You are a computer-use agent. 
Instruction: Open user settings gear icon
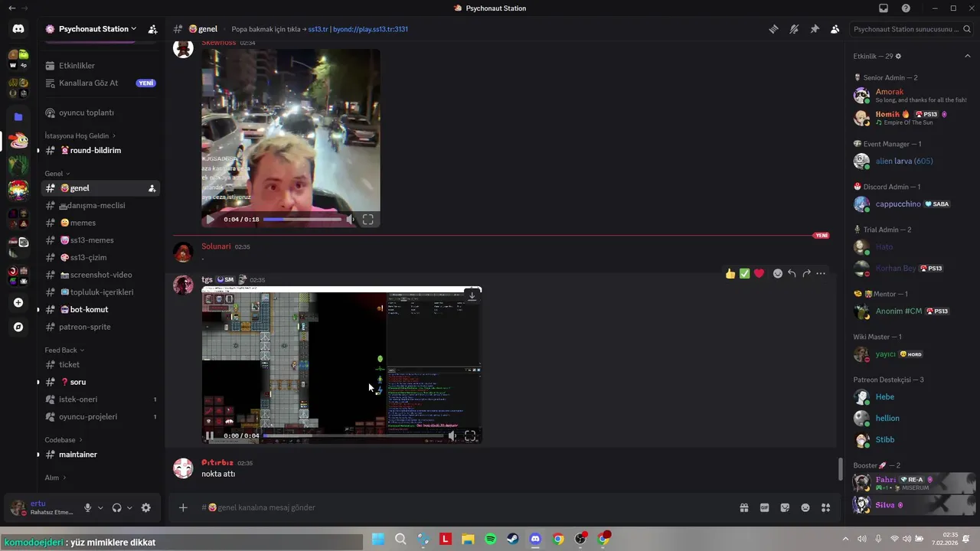146,507
